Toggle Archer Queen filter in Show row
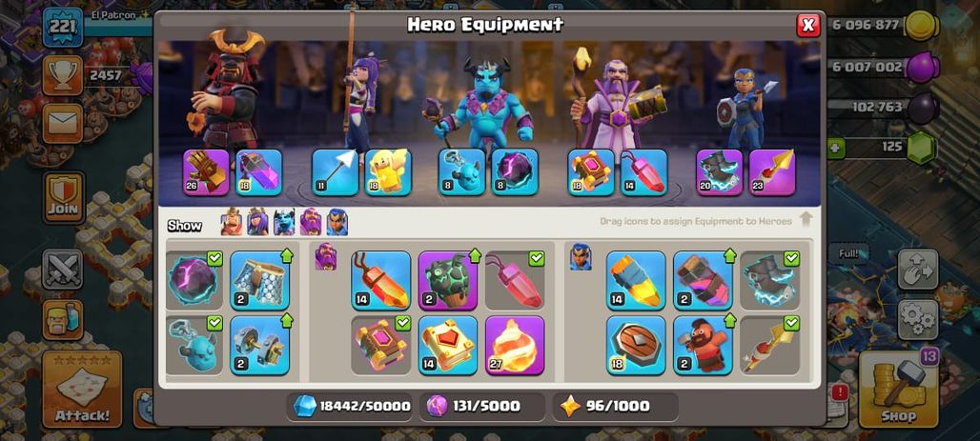 (257, 222)
